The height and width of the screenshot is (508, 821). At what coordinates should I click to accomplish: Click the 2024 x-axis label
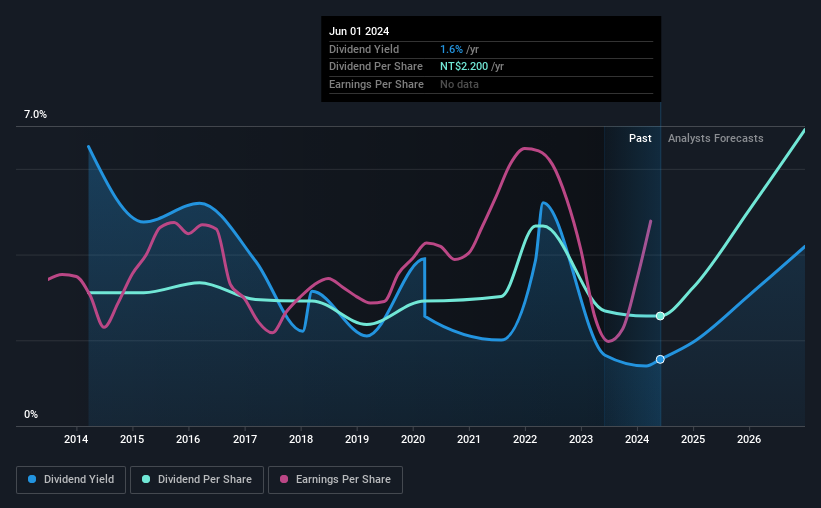pos(637,439)
